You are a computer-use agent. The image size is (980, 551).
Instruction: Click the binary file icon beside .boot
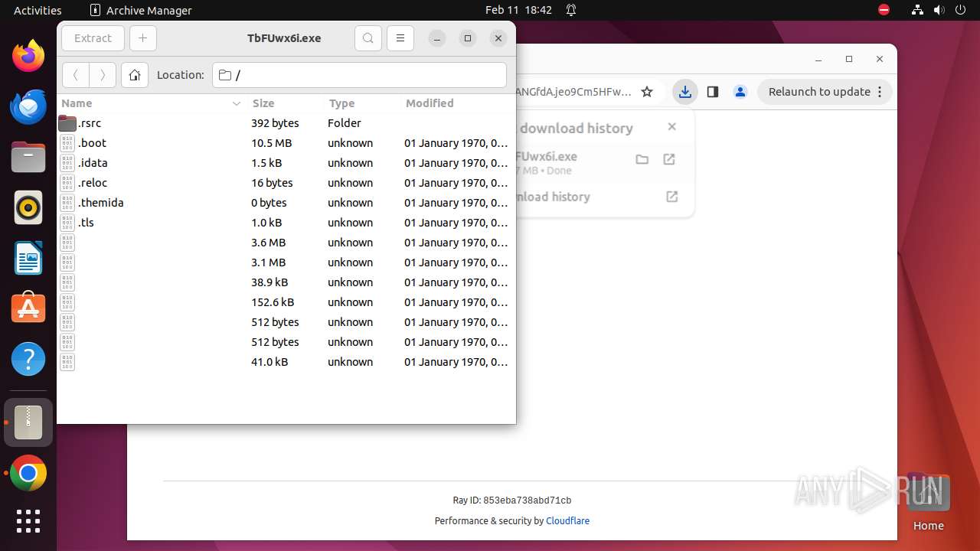[x=67, y=143]
